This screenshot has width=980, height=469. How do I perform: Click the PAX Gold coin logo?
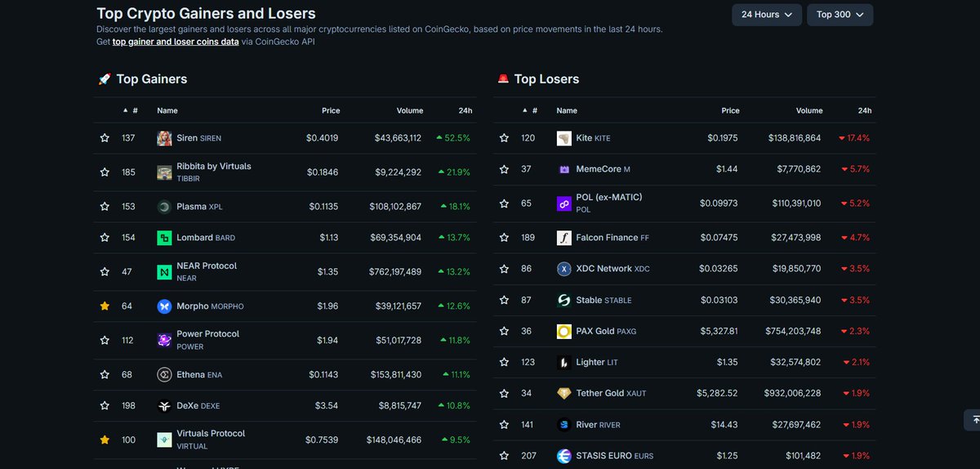pos(563,331)
